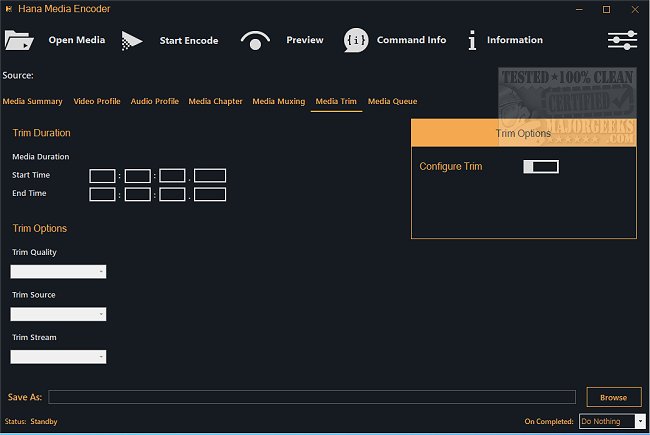Image resolution: width=650 pixels, height=435 pixels.
Task: Click the Save As path field
Action: [312, 397]
